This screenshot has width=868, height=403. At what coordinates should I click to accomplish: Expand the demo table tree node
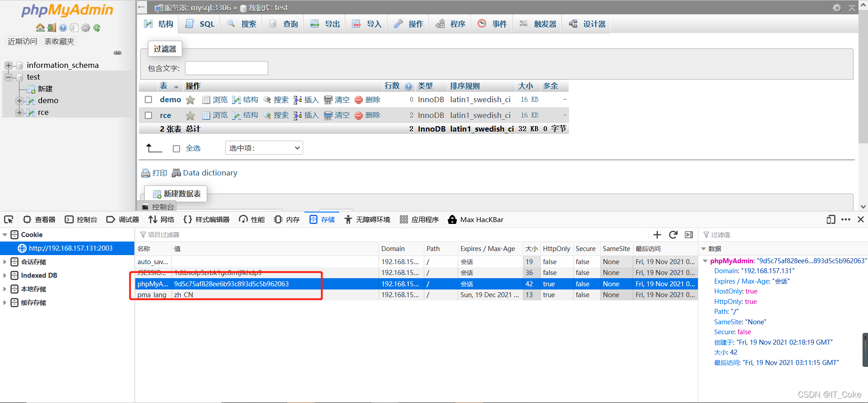19,100
